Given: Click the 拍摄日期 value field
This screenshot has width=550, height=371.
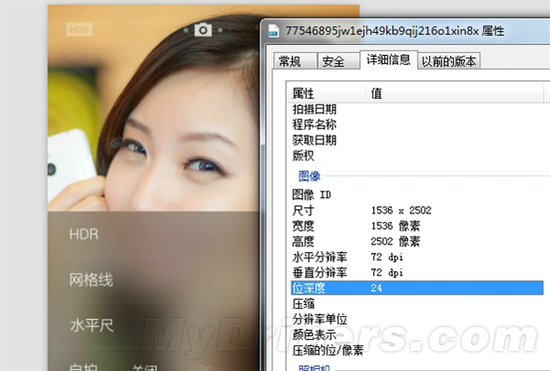Looking at the screenshot, I should [456, 109].
